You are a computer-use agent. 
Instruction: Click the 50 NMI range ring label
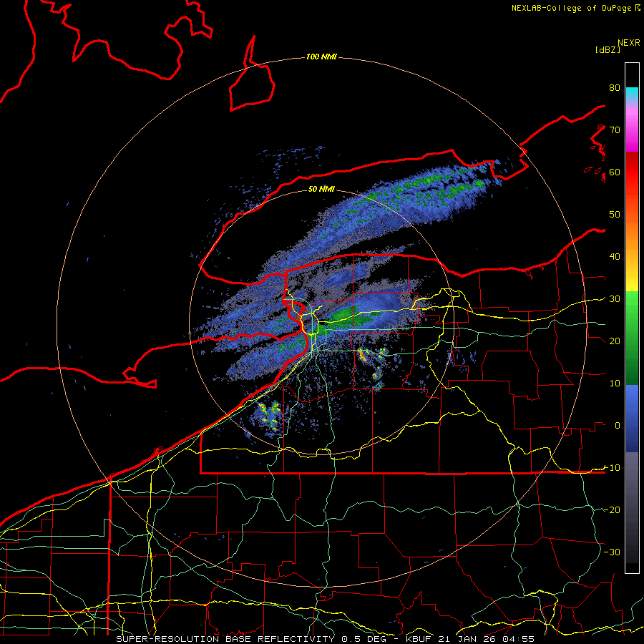coord(321,189)
